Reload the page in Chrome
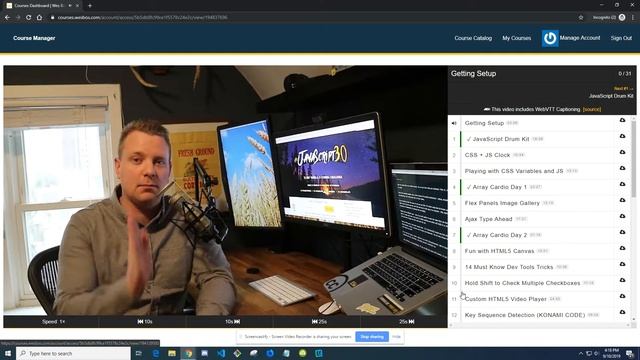Screen dimensions: 640x360 (x=28, y=17)
